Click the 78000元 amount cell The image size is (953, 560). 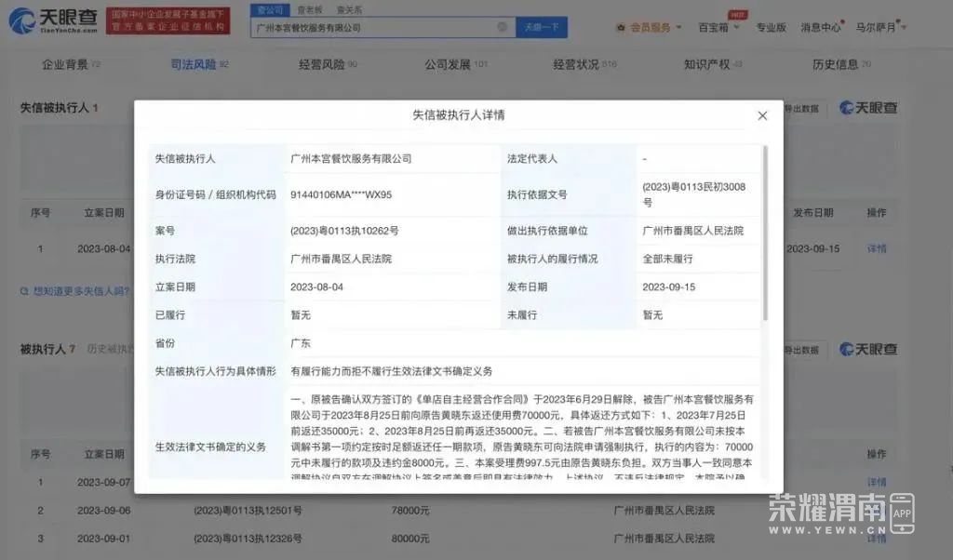tap(410, 511)
